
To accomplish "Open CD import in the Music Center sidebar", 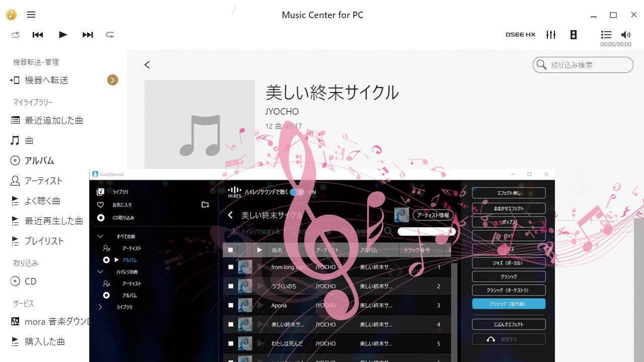I will [x=31, y=281].
